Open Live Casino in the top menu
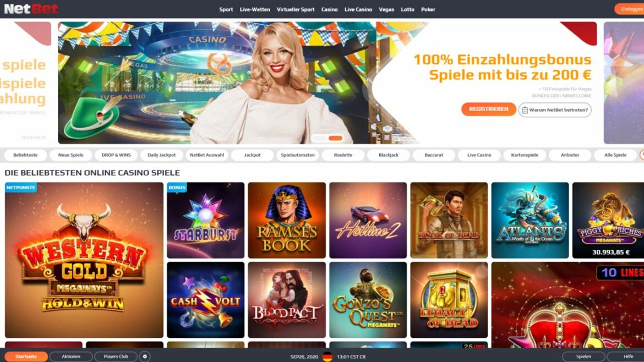This screenshot has height=362, width=644. pos(358,9)
